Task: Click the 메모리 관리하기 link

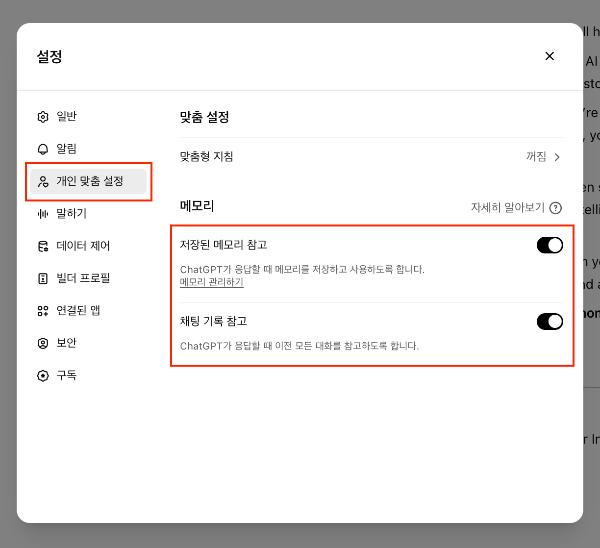Action: 212,282
